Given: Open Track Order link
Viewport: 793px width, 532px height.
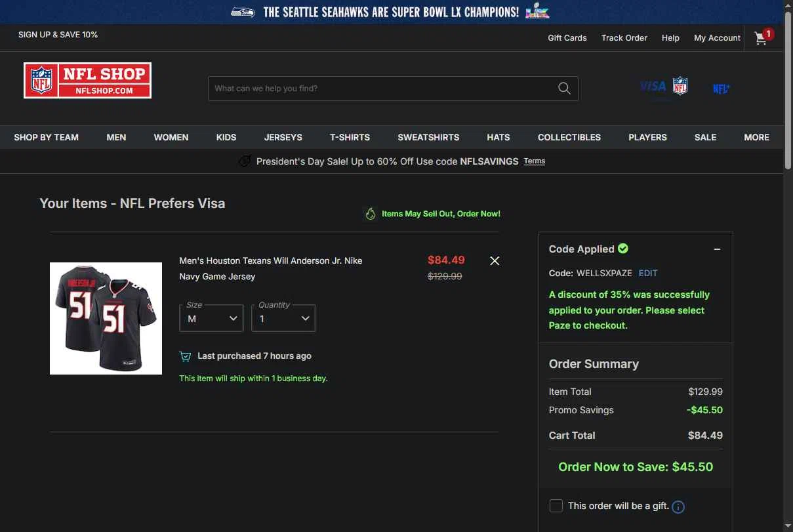Looking at the screenshot, I should click(x=624, y=38).
